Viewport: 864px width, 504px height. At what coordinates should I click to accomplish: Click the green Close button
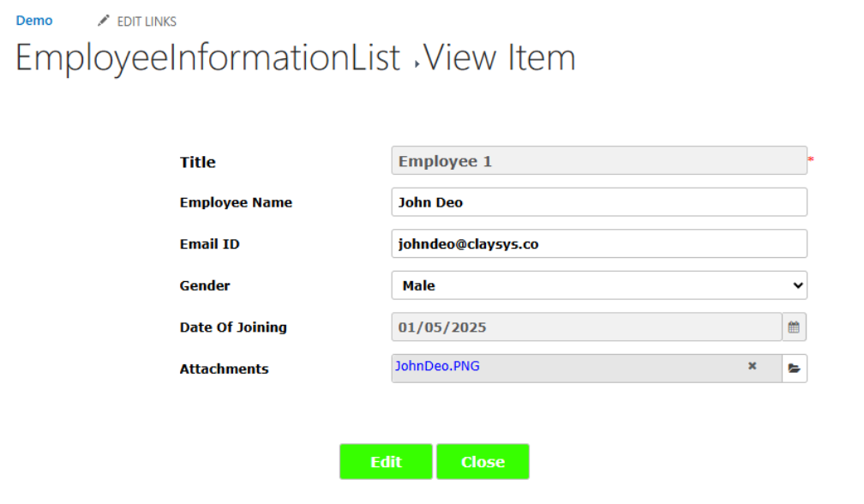483,462
